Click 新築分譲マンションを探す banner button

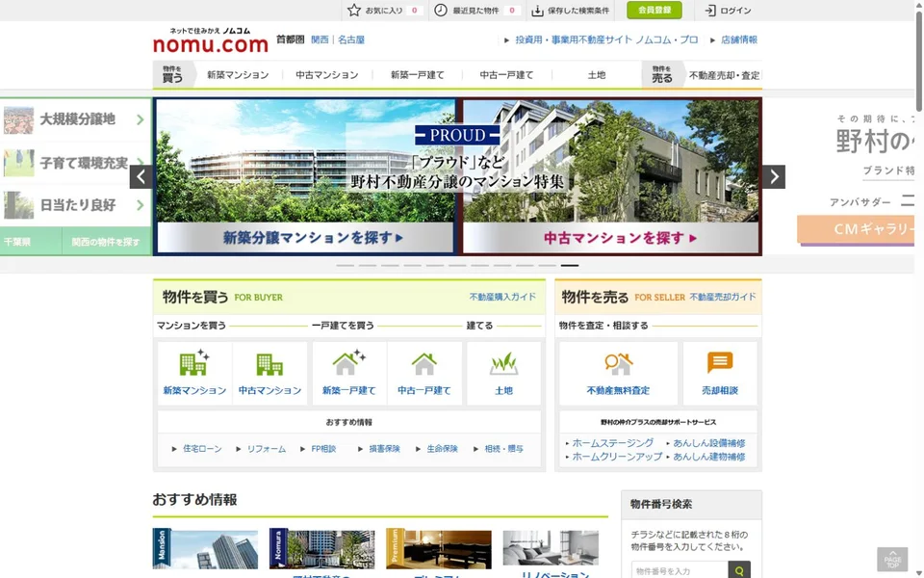(305, 238)
